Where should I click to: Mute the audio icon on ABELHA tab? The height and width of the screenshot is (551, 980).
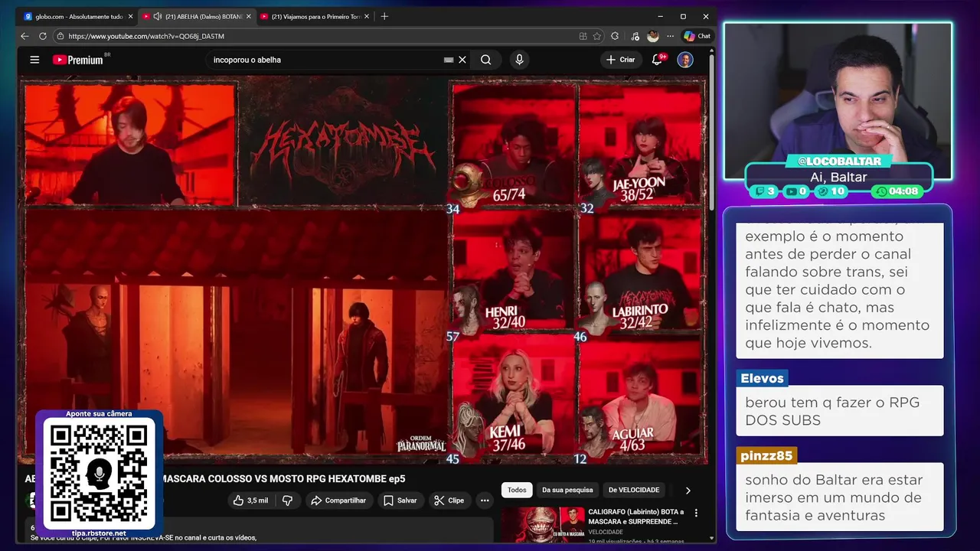coord(158,16)
